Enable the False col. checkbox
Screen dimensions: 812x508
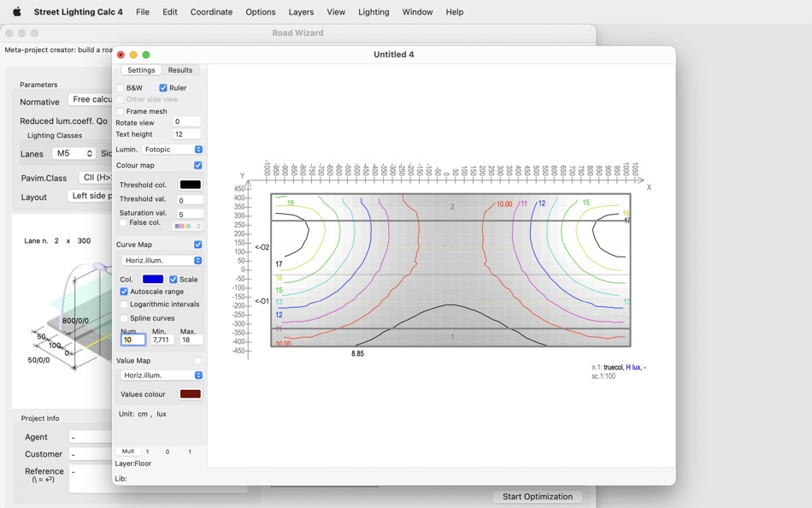tap(123, 222)
